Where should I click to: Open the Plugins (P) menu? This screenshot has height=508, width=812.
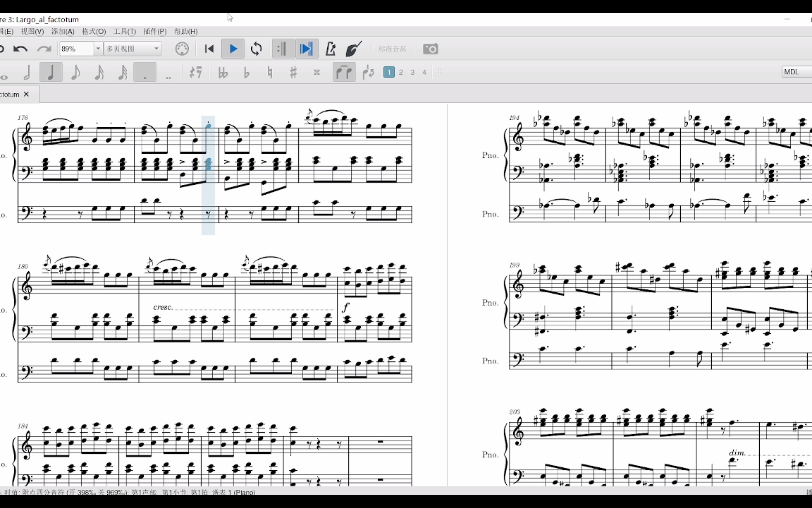(155, 31)
